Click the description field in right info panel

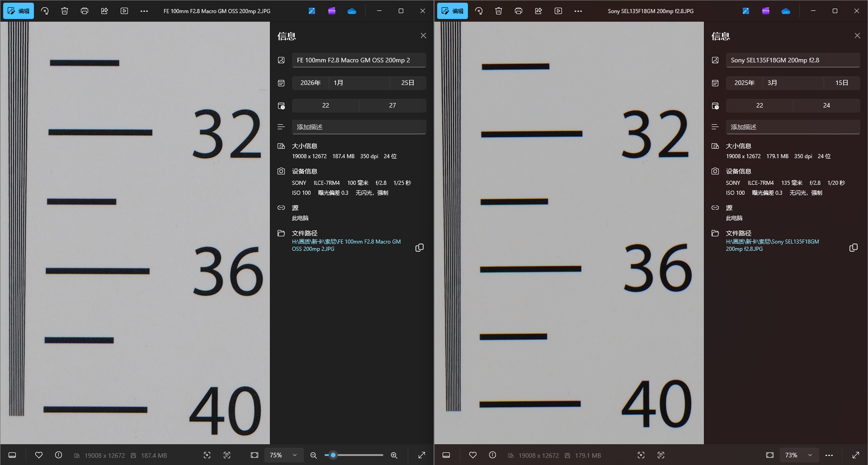pyautogui.click(x=793, y=127)
